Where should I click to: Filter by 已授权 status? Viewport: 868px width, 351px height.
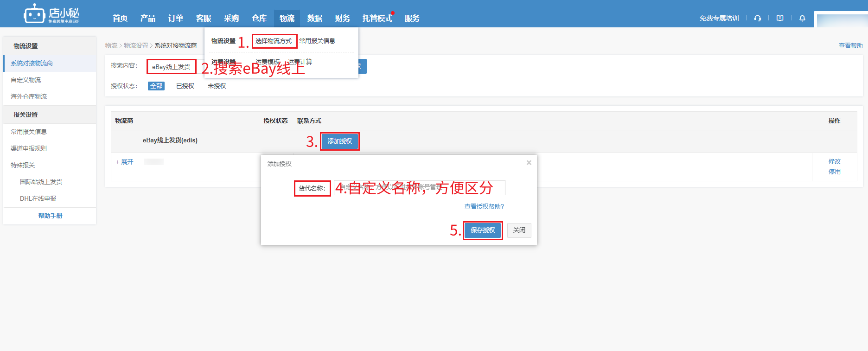point(185,86)
